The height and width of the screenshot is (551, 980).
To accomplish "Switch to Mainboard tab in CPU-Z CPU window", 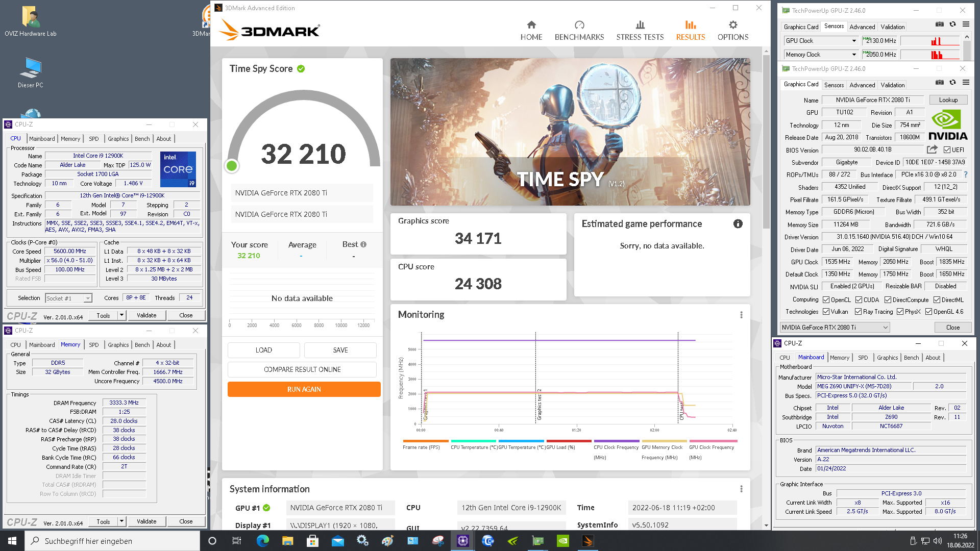I will 42,139.
